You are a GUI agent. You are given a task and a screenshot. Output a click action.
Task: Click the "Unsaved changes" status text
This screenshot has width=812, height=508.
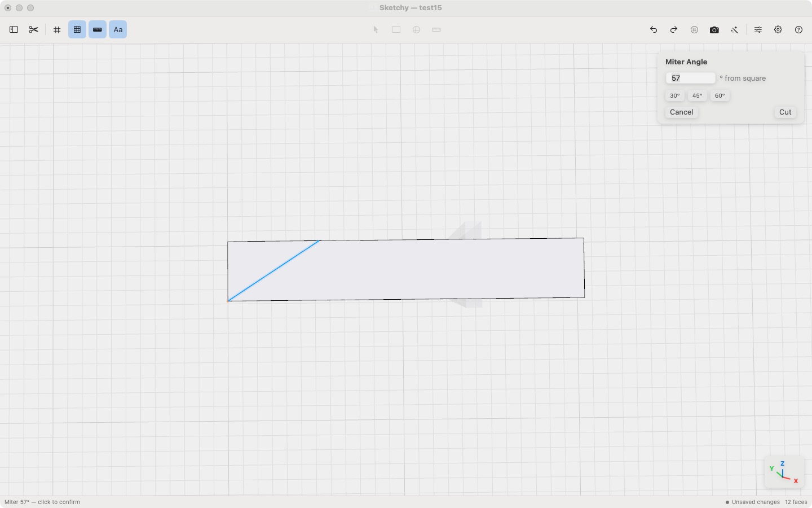coord(756,502)
